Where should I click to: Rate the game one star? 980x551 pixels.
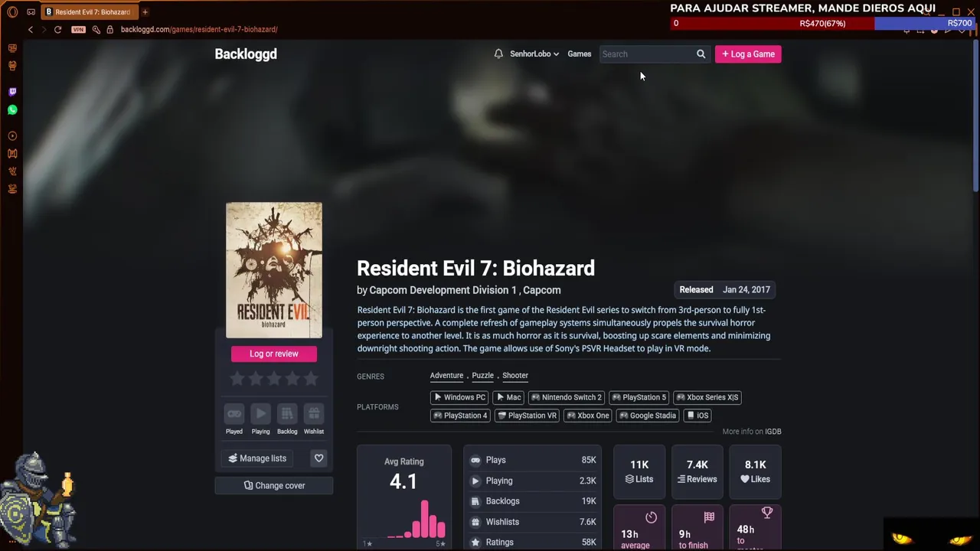237,378
